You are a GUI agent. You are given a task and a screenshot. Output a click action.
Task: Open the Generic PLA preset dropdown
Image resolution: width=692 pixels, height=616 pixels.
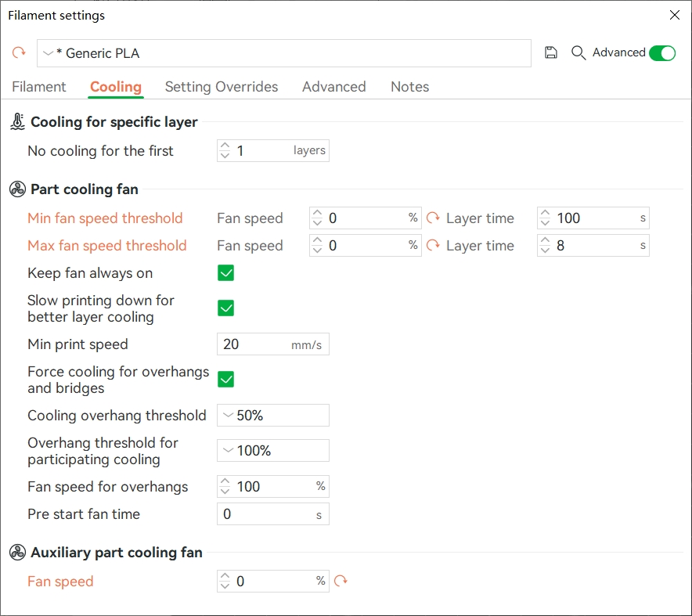click(284, 53)
